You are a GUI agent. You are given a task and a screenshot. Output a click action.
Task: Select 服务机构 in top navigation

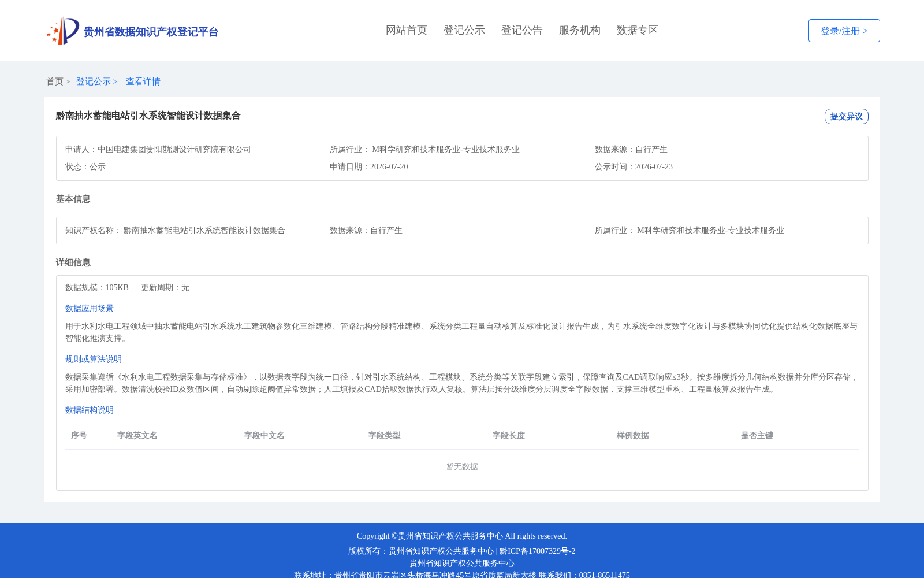tap(580, 30)
